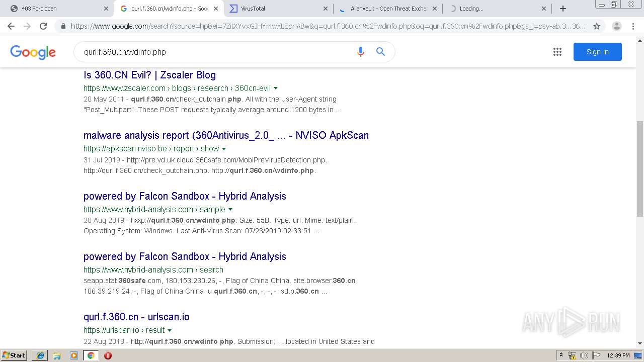Viewport: 644px width, 362px height.
Task: Click the taskbar clock showing 12:39 PM
Action: [x=618, y=355]
